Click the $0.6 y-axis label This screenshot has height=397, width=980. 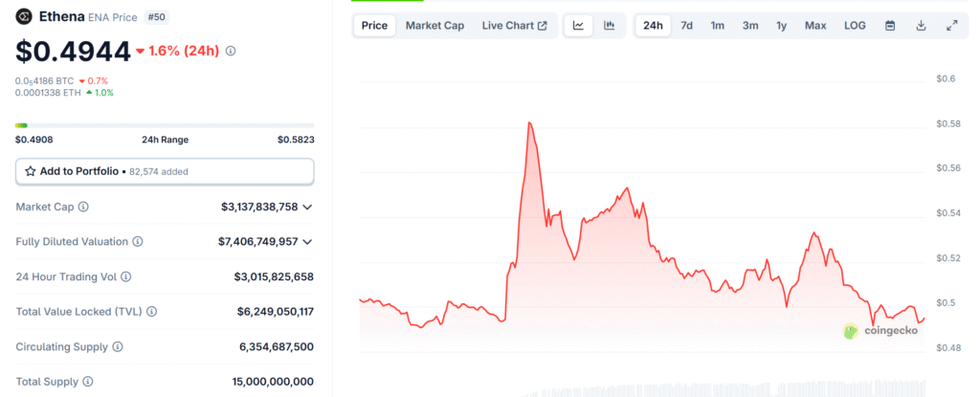click(x=946, y=78)
